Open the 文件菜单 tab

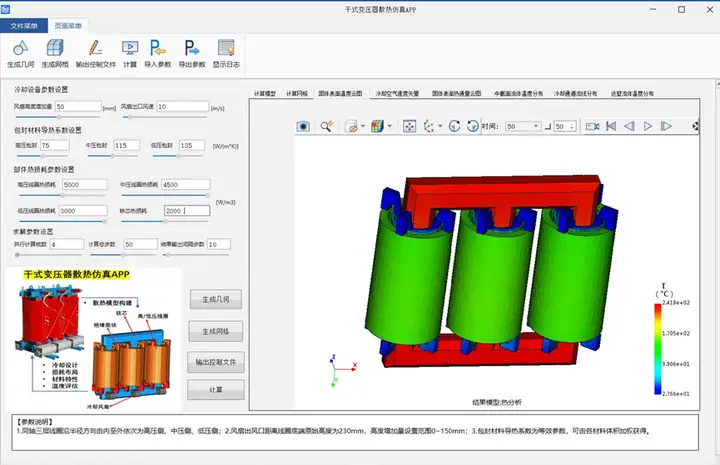24,26
